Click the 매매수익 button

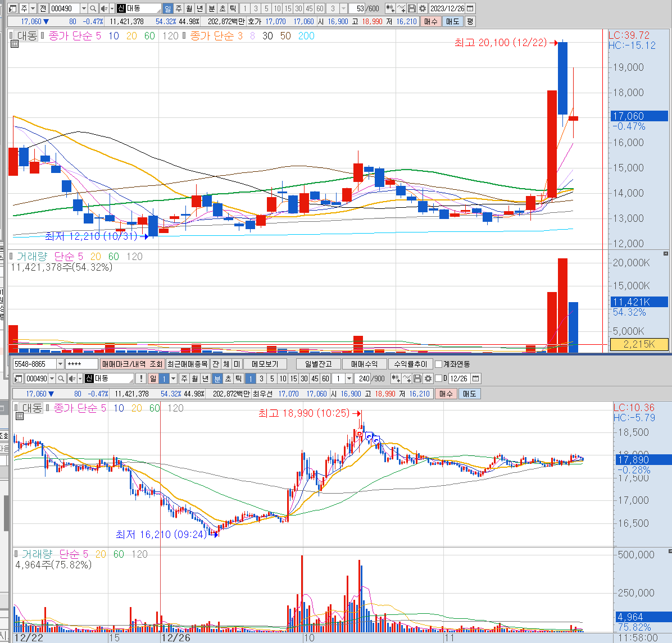pos(365,364)
